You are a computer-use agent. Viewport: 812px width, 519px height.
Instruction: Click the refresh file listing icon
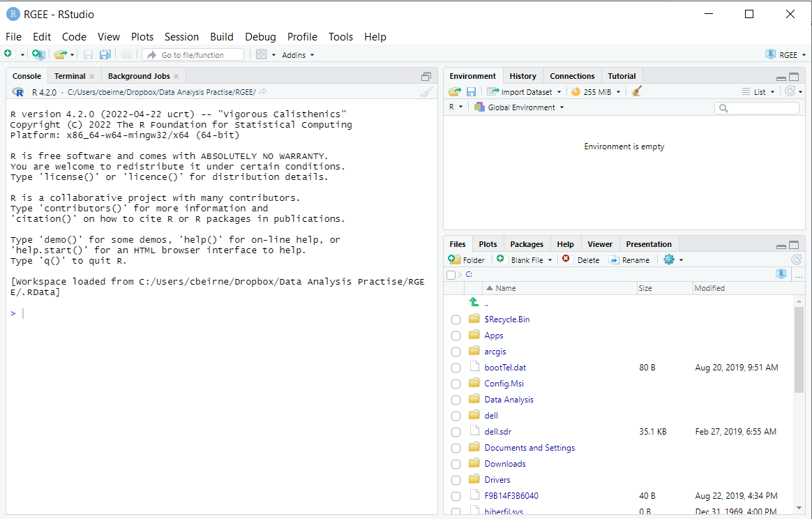pyautogui.click(x=796, y=259)
